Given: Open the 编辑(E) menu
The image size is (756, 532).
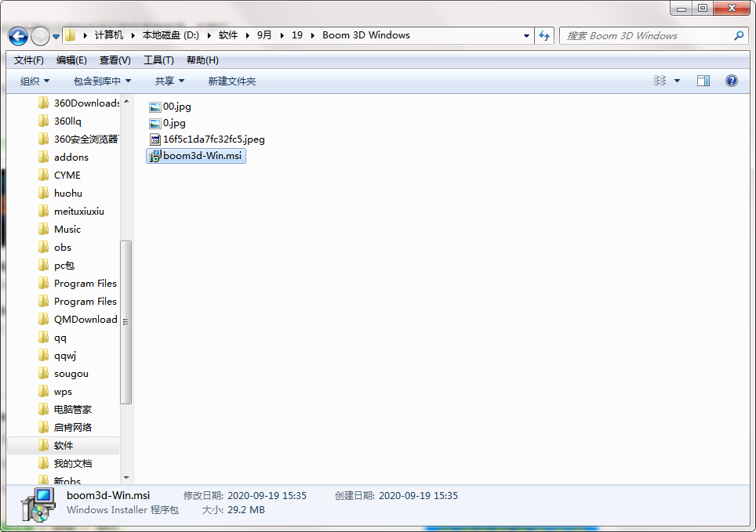Looking at the screenshot, I should [x=71, y=60].
